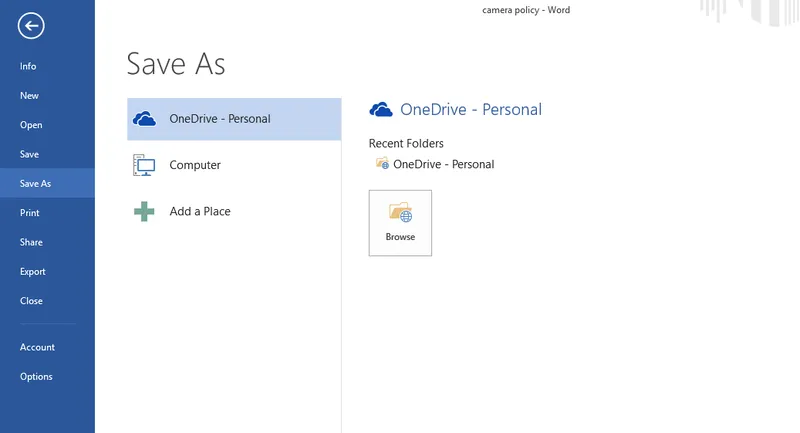Click Close to close the document

pos(31,301)
